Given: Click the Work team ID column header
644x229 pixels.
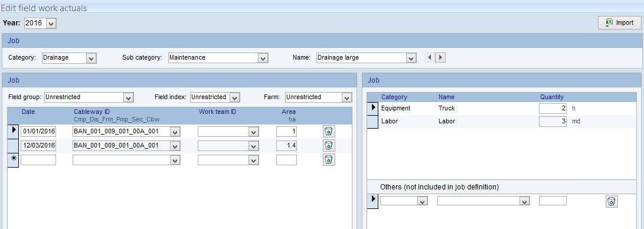Looking at the screenshot, I should coord(217,112).
